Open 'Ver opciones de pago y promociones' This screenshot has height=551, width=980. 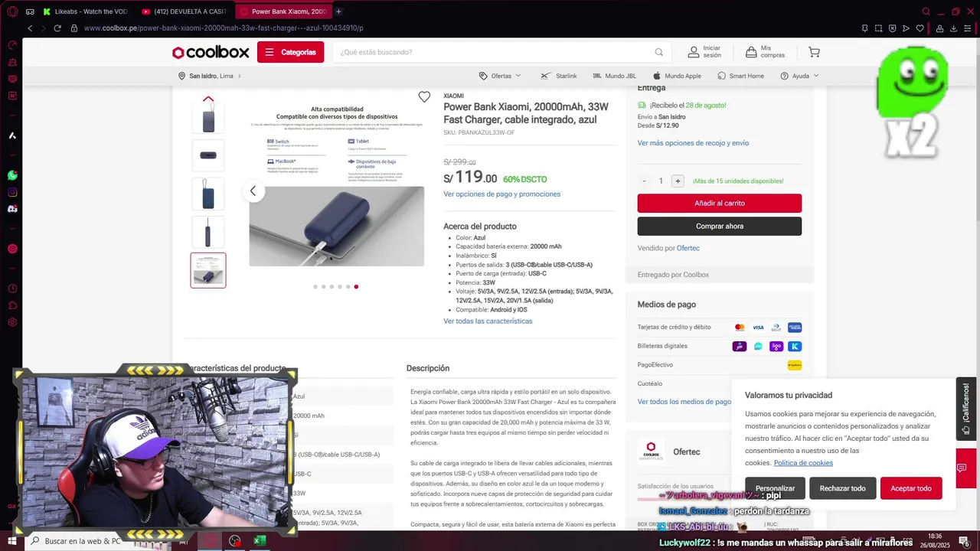[501, 194]
